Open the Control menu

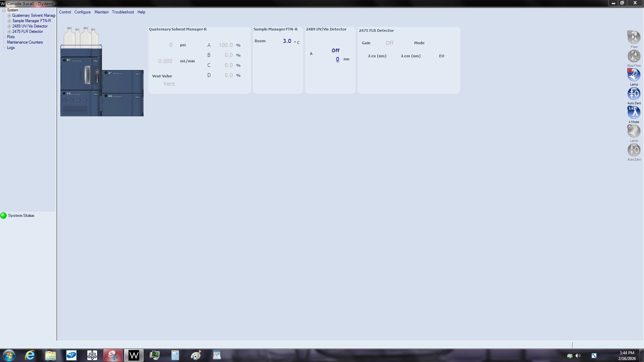[x=65, y=12]
